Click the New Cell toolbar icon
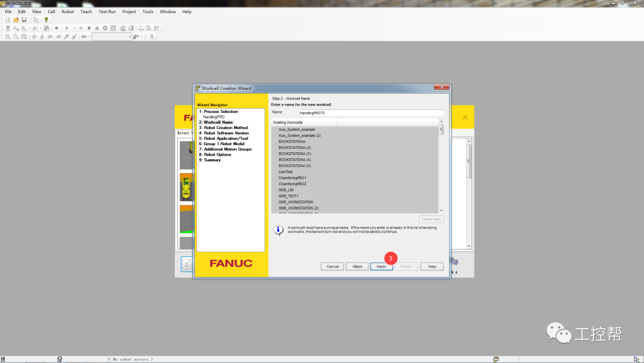The height and width of the screenshot is (363, 644). pos(8,20)
